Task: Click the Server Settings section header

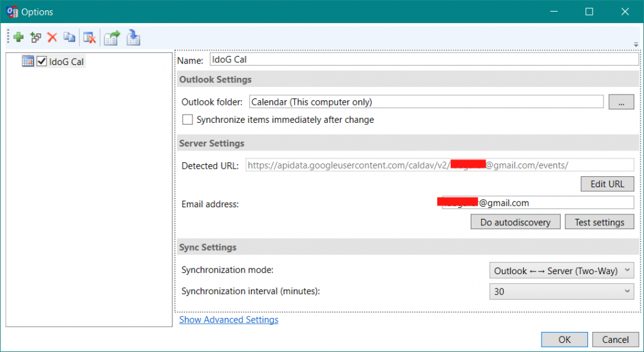Action: pyautogui.click(x=408, y=143)
